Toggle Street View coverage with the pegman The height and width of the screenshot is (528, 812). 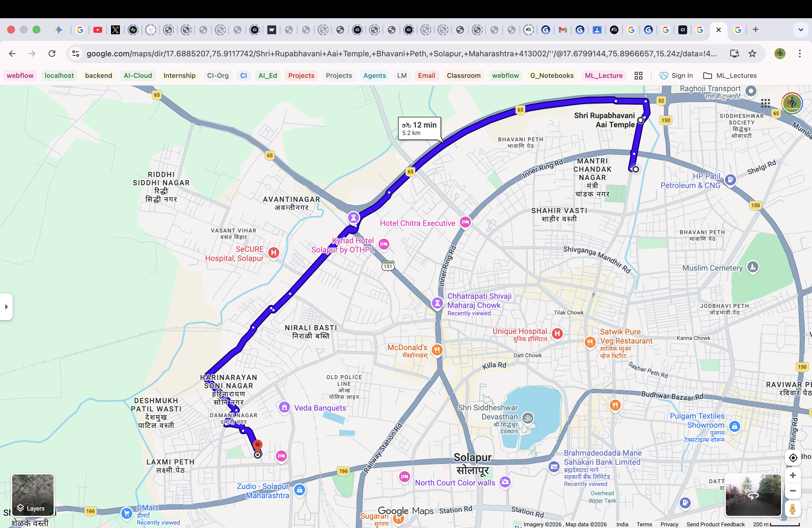point(793,509)
